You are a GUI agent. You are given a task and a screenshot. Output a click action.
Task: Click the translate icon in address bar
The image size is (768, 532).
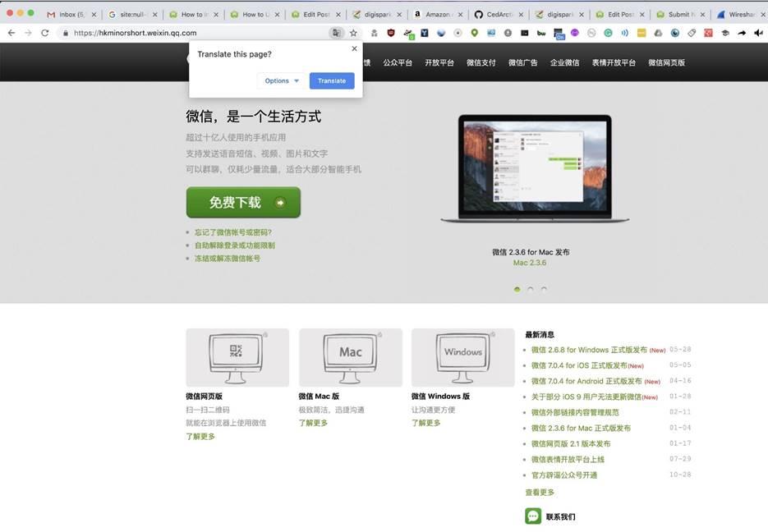[336, 33]
